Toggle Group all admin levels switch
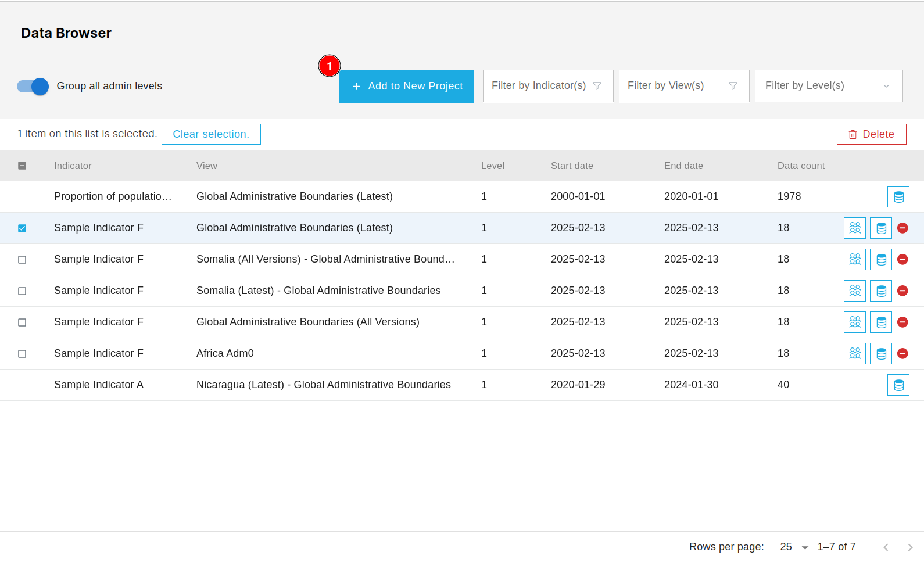Screen dimensions: 924x563 coord(33,87)
